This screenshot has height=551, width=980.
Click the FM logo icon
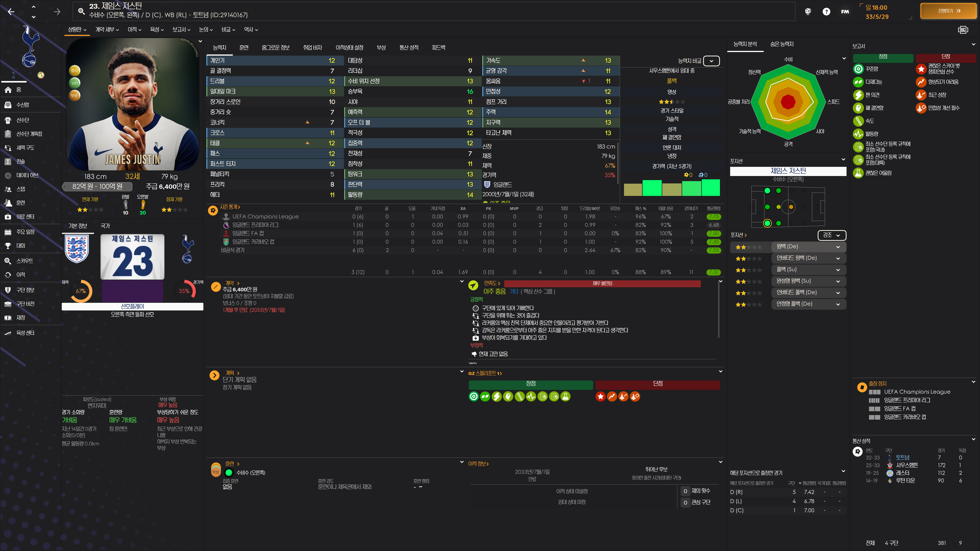(x=844, y=12)
